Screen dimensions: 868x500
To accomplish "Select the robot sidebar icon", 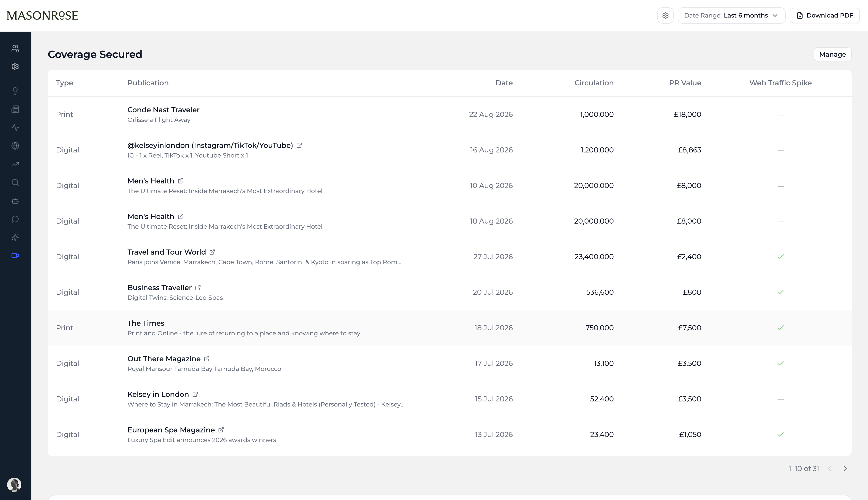I will click(x=15, y=201).
